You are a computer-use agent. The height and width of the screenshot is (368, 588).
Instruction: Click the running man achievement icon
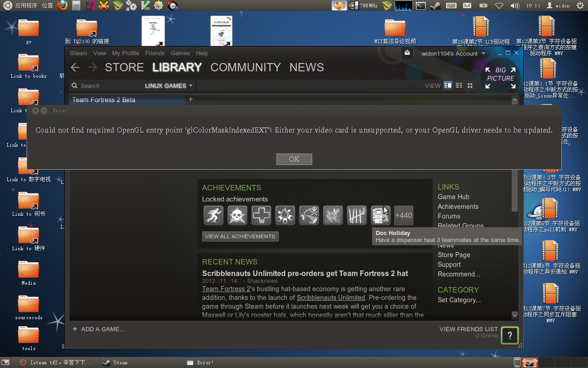point(214,215)
